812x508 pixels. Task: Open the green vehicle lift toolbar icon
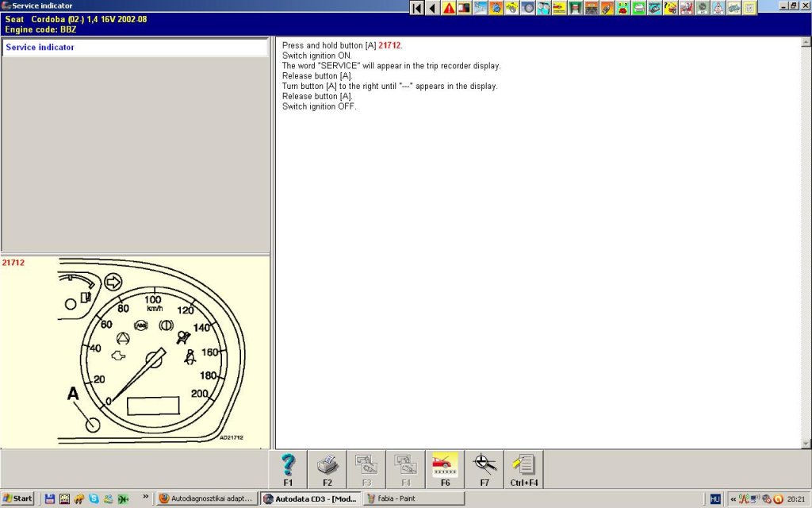(x=576, y=8)
